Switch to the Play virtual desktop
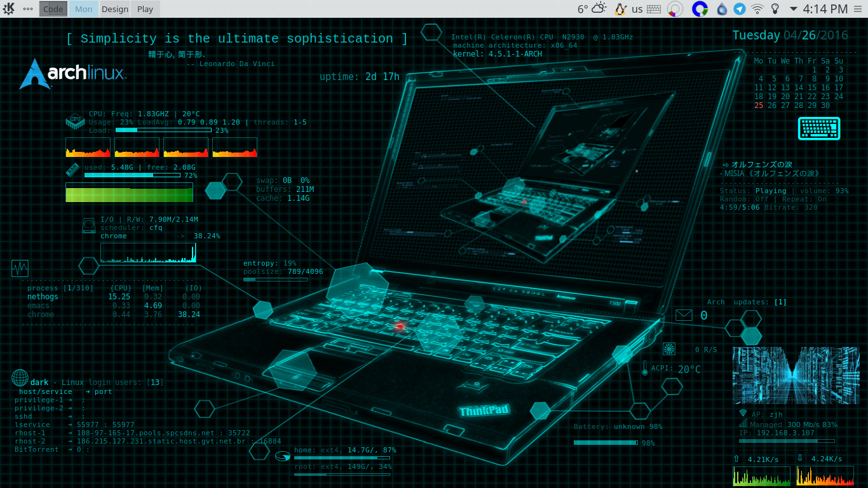 click(x=145, y=9)
